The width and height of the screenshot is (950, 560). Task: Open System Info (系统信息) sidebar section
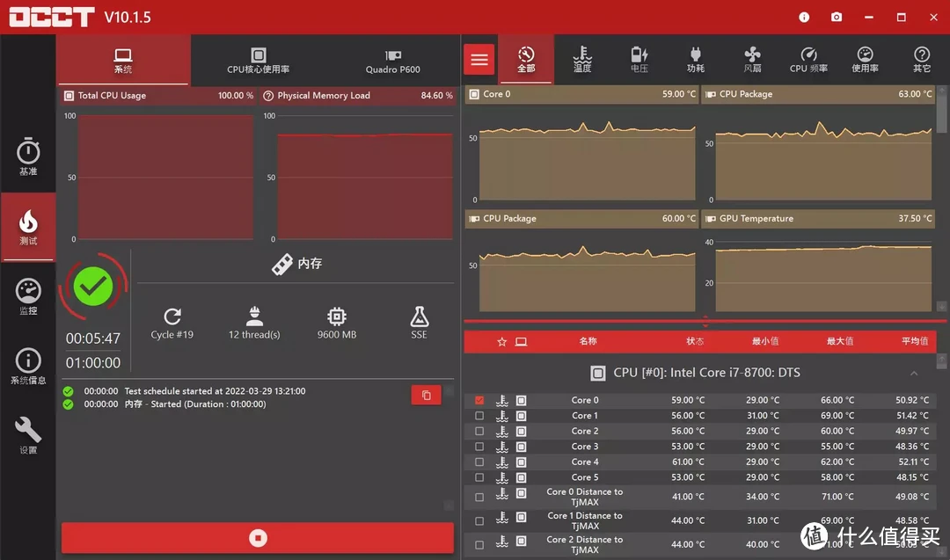point(28,367)
